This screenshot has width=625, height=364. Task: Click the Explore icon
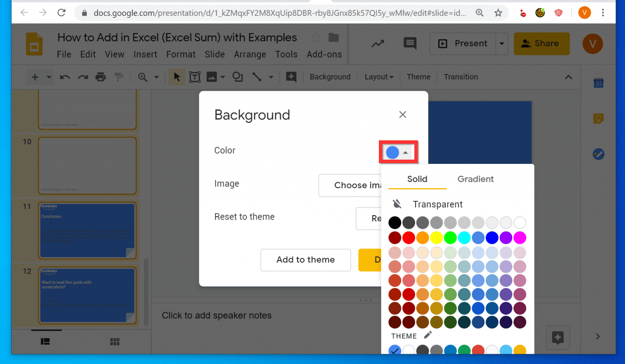558,338
